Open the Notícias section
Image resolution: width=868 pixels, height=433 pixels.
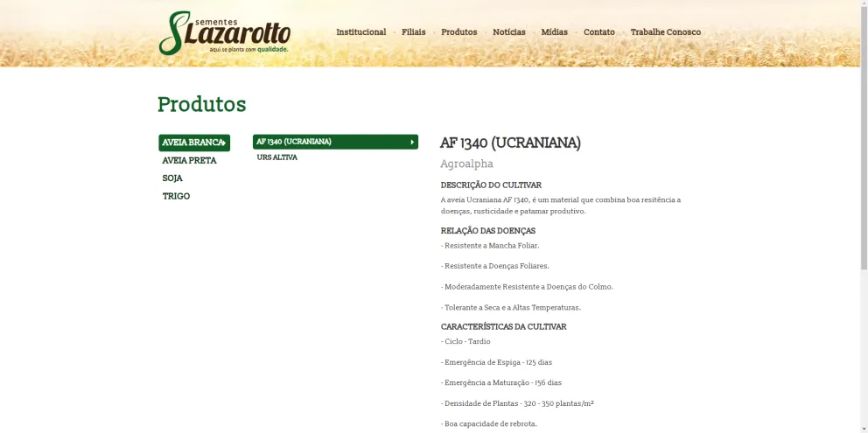click(508, 32)
